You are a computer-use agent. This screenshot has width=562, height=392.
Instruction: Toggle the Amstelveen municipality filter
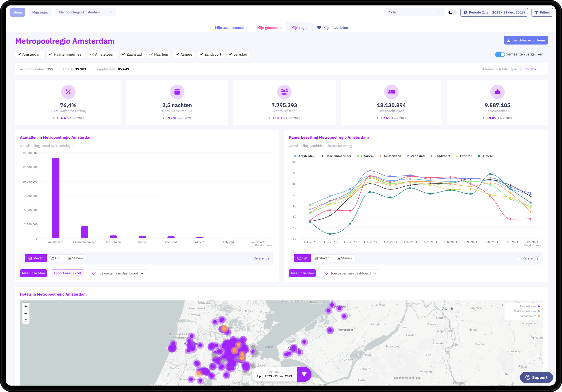tap(102, 54)
